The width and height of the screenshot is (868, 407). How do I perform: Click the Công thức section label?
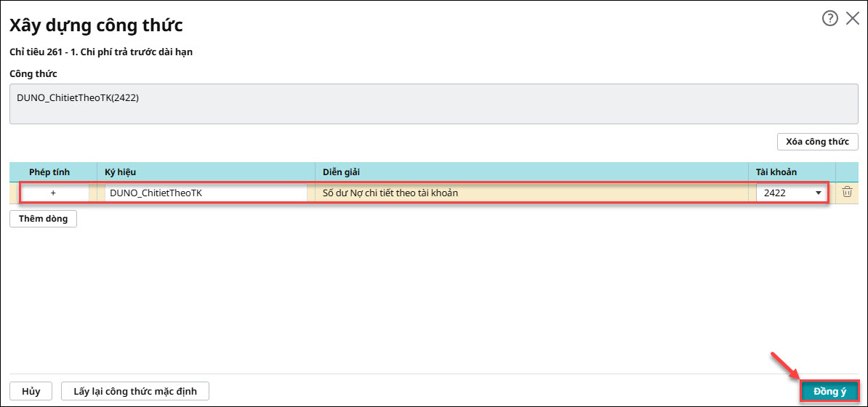[x=33, y=73]
